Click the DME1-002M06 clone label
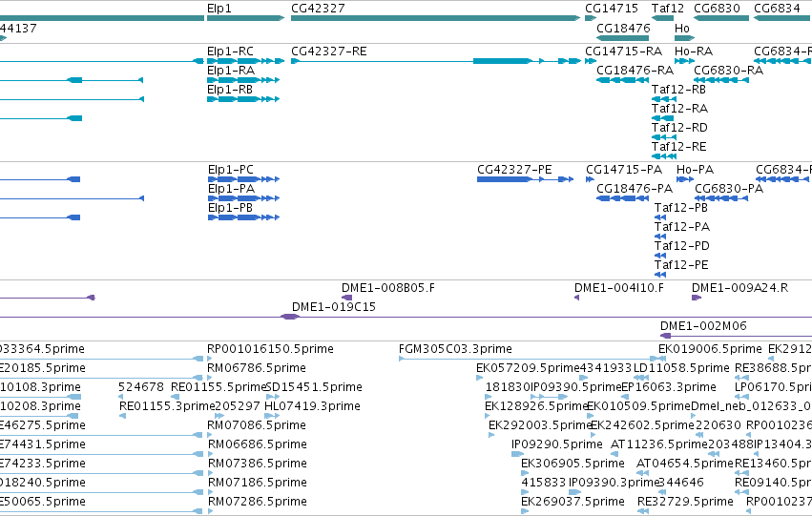This screenshot has width=812, height=516. tap(703, 326)
